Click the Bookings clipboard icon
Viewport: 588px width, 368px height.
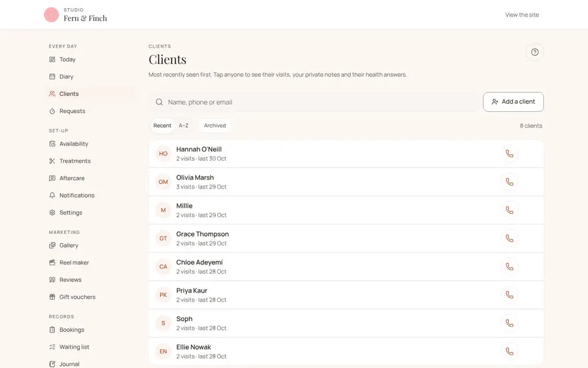[x=52, y=330]
